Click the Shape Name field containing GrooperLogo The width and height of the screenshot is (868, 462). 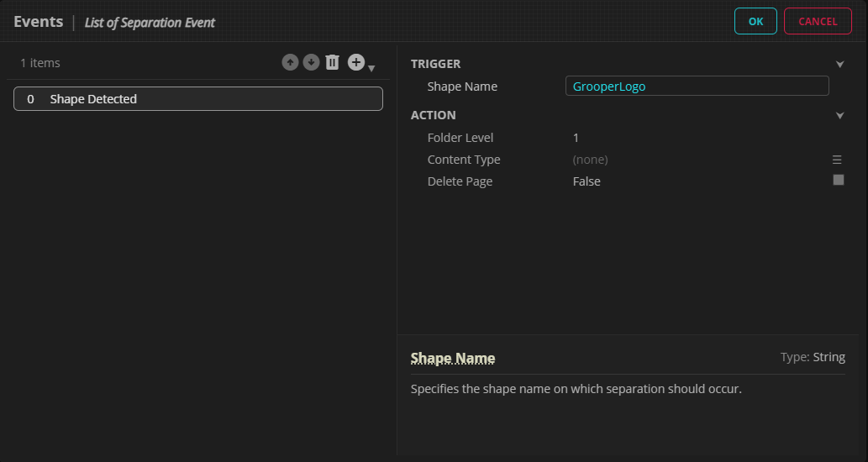[697, 86]
